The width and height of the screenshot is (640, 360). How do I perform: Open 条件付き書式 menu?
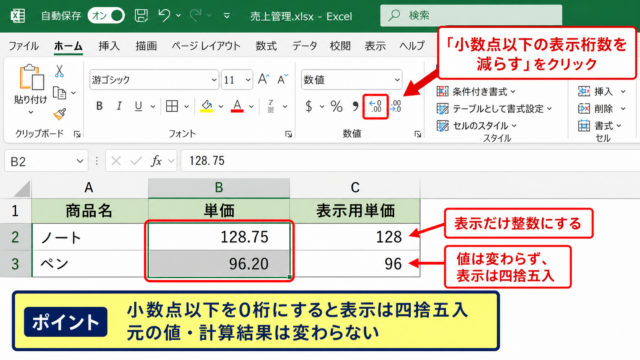pos(476,91)
